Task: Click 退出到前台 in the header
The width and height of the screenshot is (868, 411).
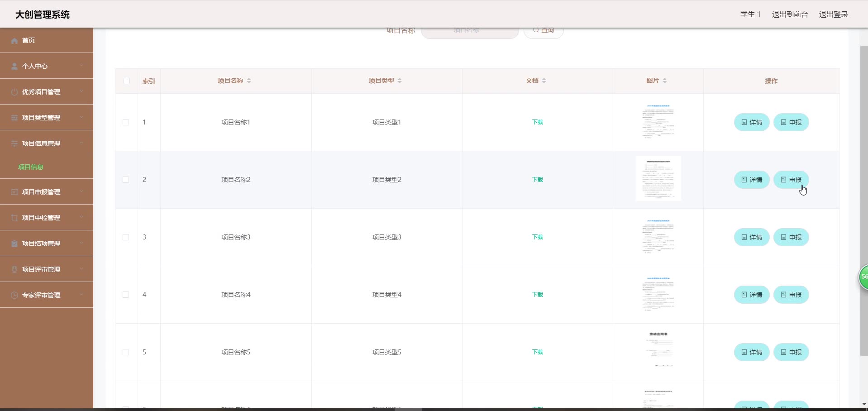Action: pyautogui.click(x=790, y=14)
